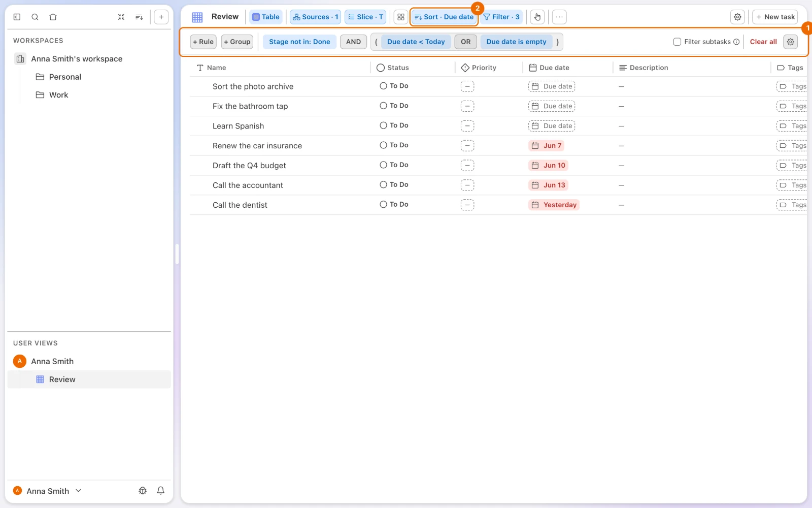Viewport: 812px width, 508px height.
Task: Go to home icon in sidebar
Action: 53,17
